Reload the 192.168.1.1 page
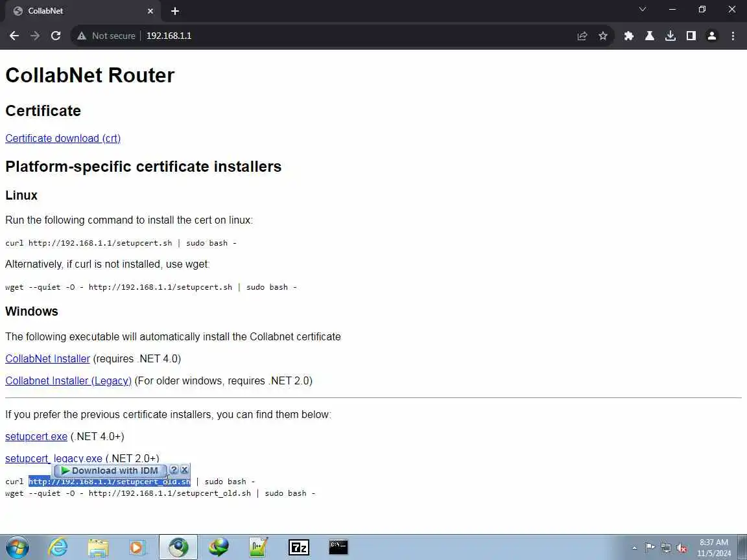The width and height of the screenshot is (747, 560). (56, 36)
